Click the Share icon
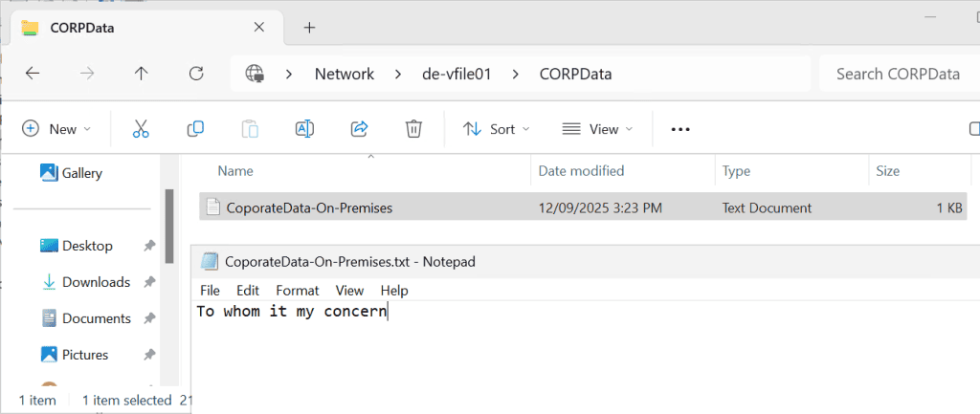The width and height of the screenshot is (980, 414). click(360, 129)
